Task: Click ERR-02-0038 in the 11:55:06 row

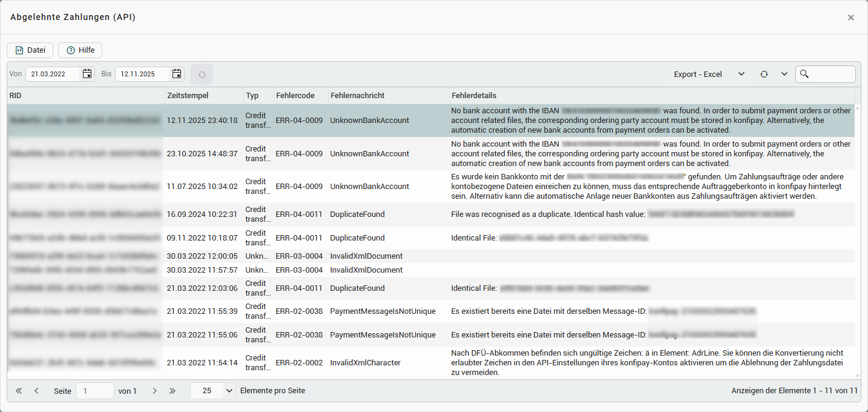Action: click(x=299, y=335)
